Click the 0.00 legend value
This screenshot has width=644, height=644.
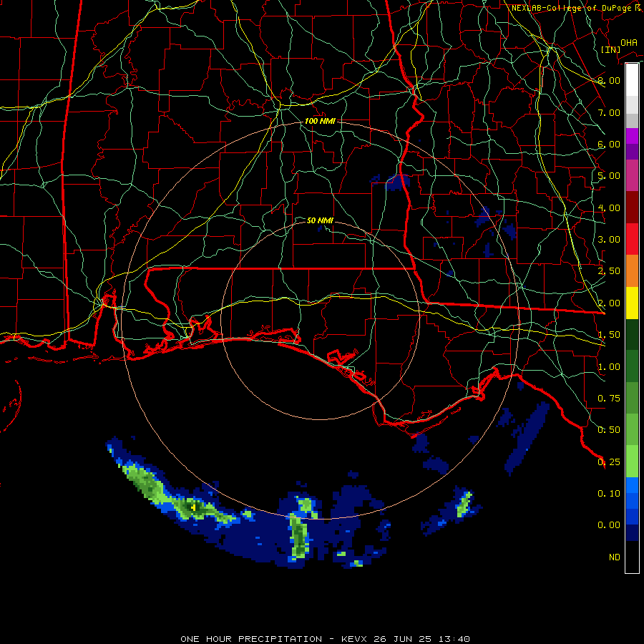pyautogui.click(x=609, y=525)
